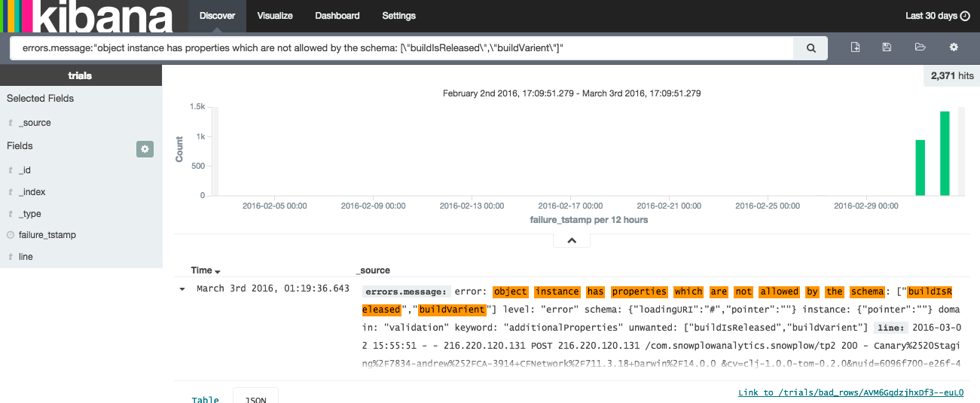Open the Last 30 days time picker
Image resolution: width=980 pixels, height=403 pixels.
coord(937,16)
